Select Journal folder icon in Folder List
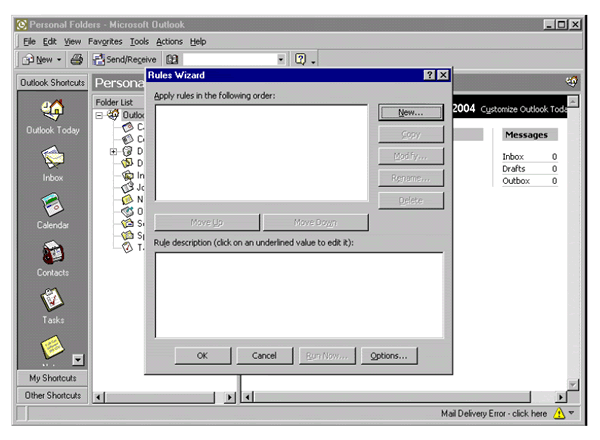This screenshot has height=440, width=600. [x=127, y=187]
